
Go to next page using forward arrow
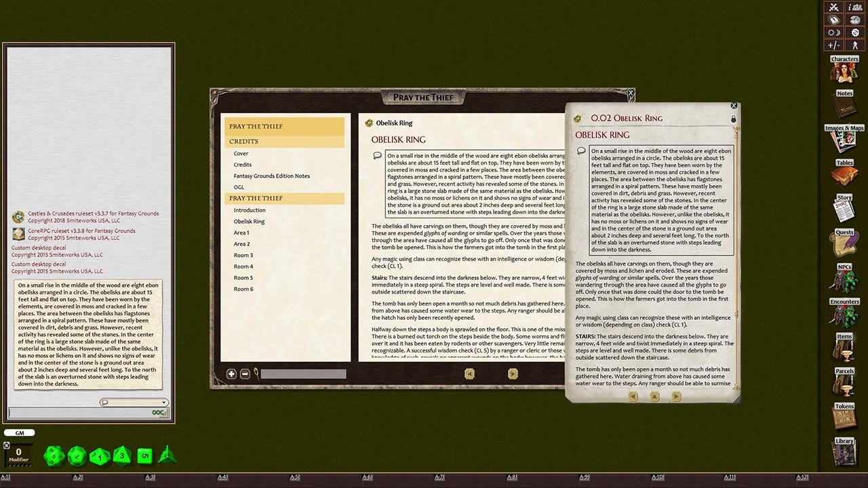click(513, 373)
